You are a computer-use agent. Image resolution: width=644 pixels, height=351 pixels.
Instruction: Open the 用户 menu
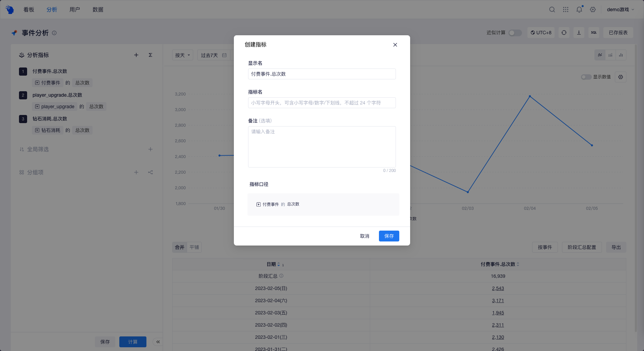click(75, 9)
